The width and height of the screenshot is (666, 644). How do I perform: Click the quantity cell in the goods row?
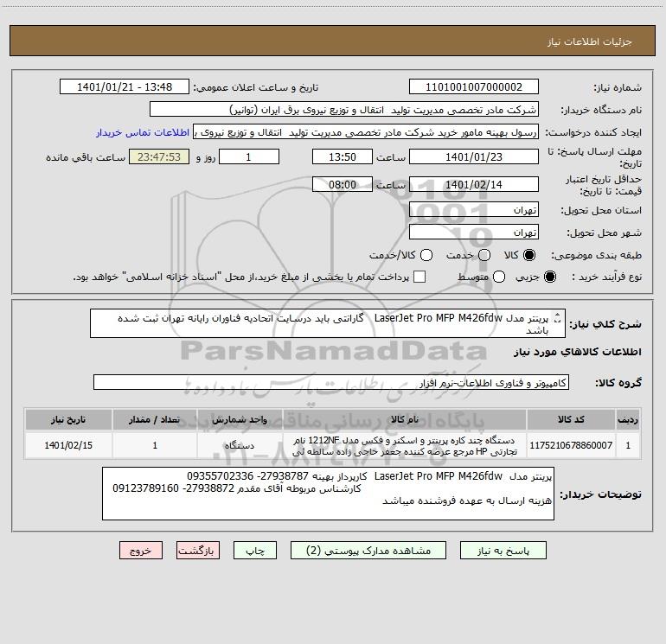[x=155, y=445]
